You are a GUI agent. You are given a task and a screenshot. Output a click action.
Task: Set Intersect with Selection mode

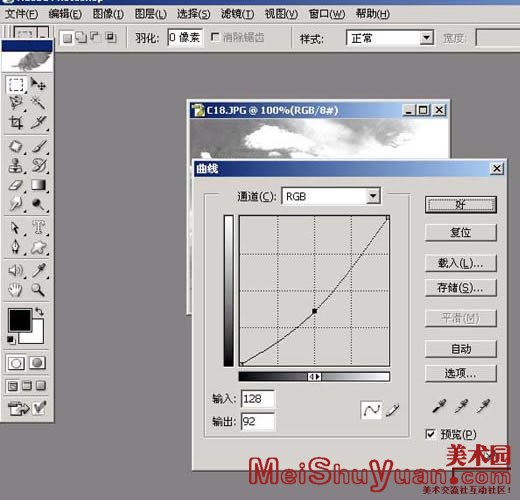(110, 37)
